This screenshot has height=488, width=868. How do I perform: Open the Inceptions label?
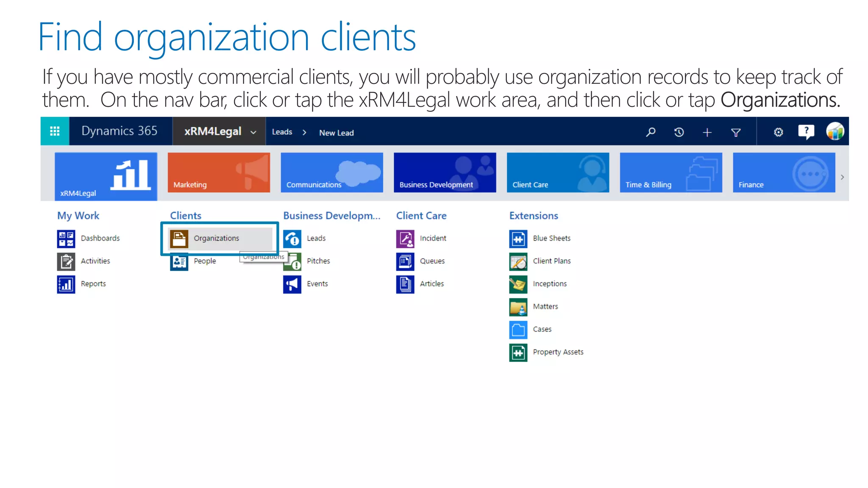click(550, 284)
